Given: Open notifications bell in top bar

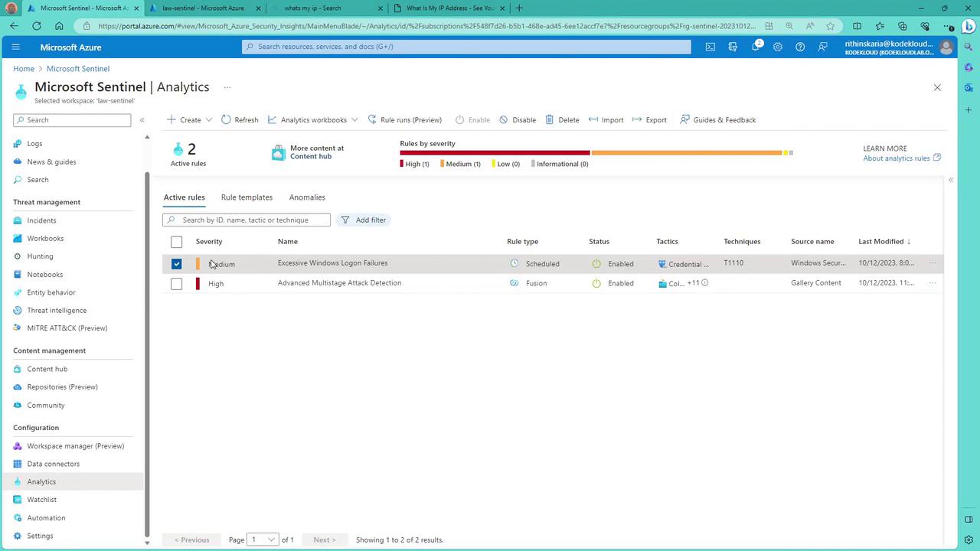Looking at the screenshot, I should pos(755,47).
